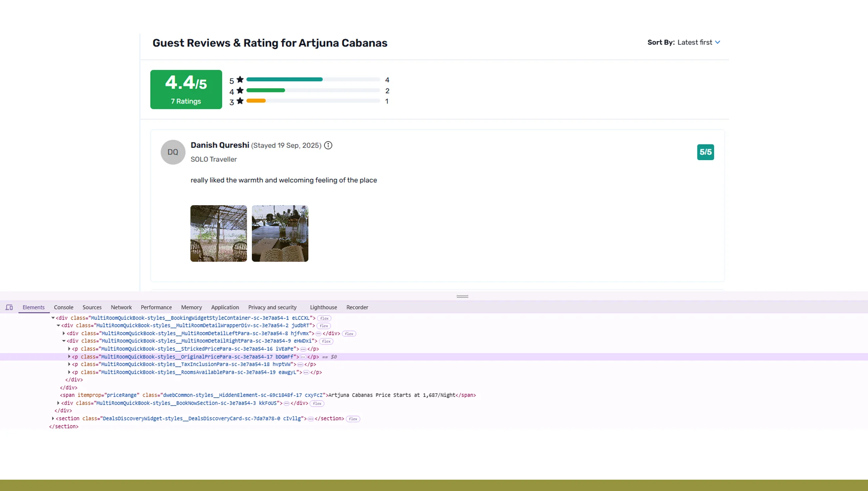Open the Network panel tab
Viewport: 868px width, 491px height.
121,307
